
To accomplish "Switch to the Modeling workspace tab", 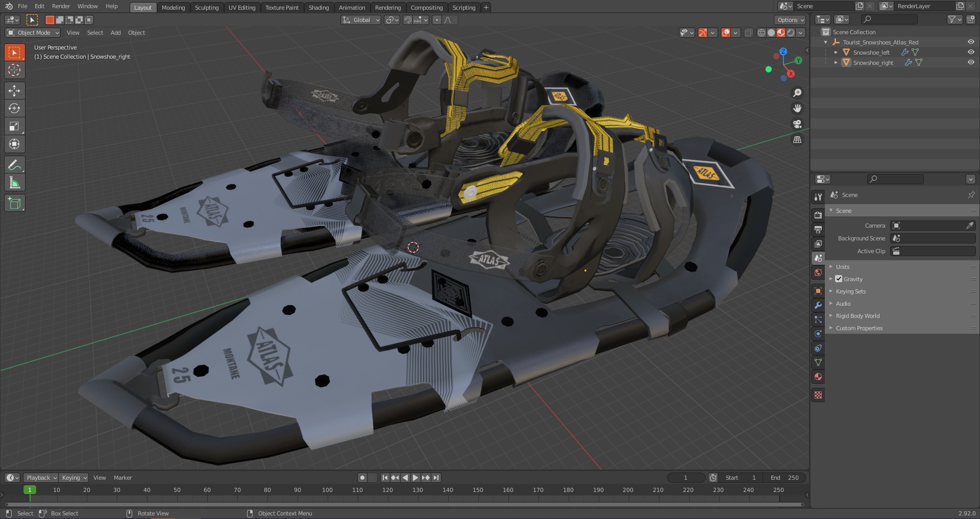I will (x=173, y=8).
